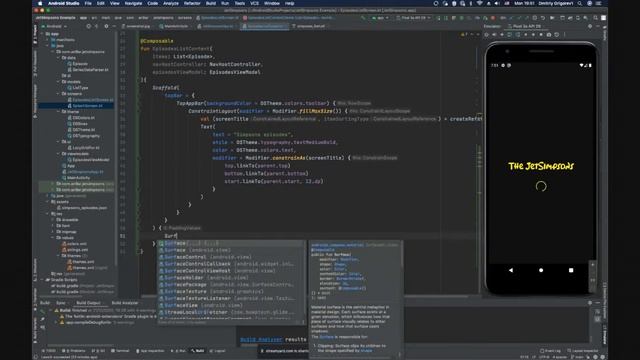Image resolution: width=640 pixels, height=360 pixels.
Task: Collapse the app module in project tree
Action: coord(43,34)
